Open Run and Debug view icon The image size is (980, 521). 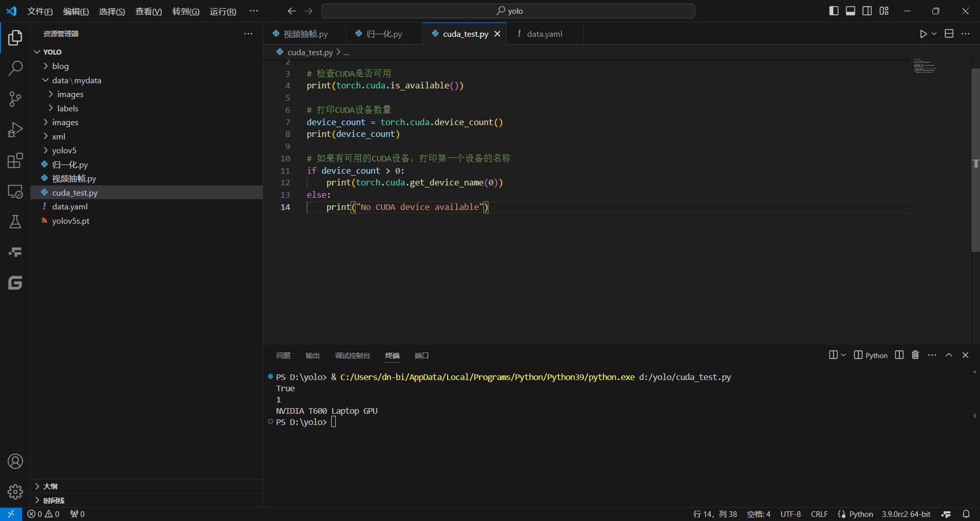click(x=15, y=130)
